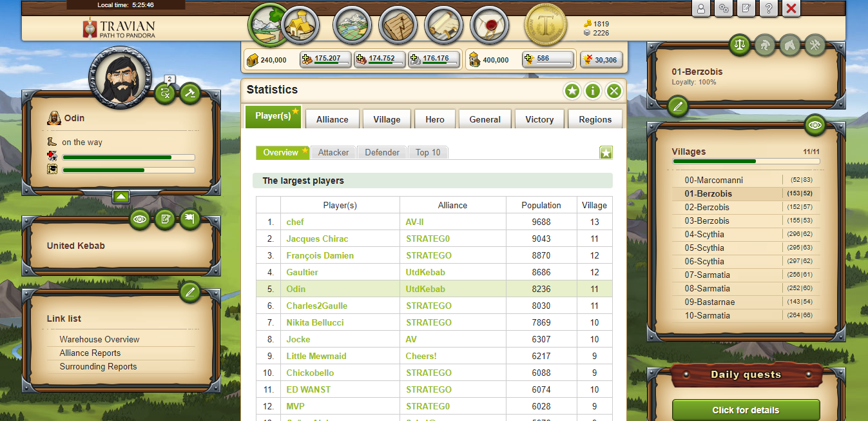Click the hero health progress bar
The image size is (868, 421).
[x=128, y=157]
